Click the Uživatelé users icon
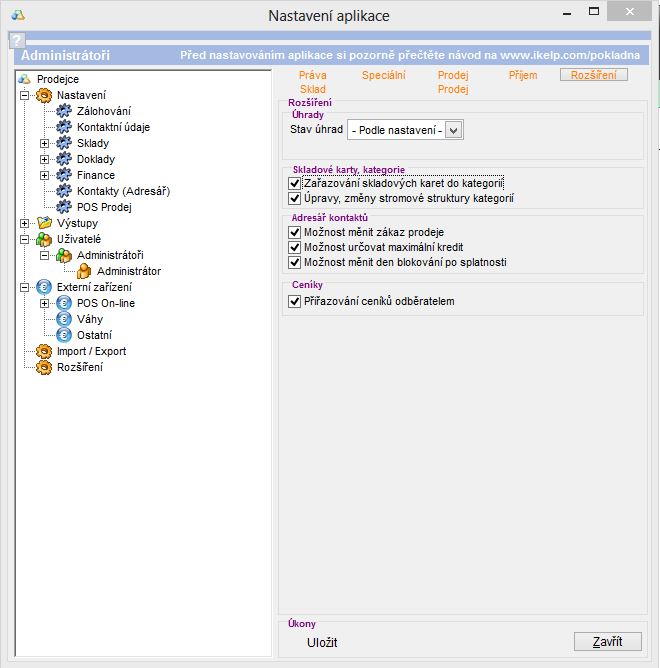This screenshot has height=668, width=660. (44, 239)
